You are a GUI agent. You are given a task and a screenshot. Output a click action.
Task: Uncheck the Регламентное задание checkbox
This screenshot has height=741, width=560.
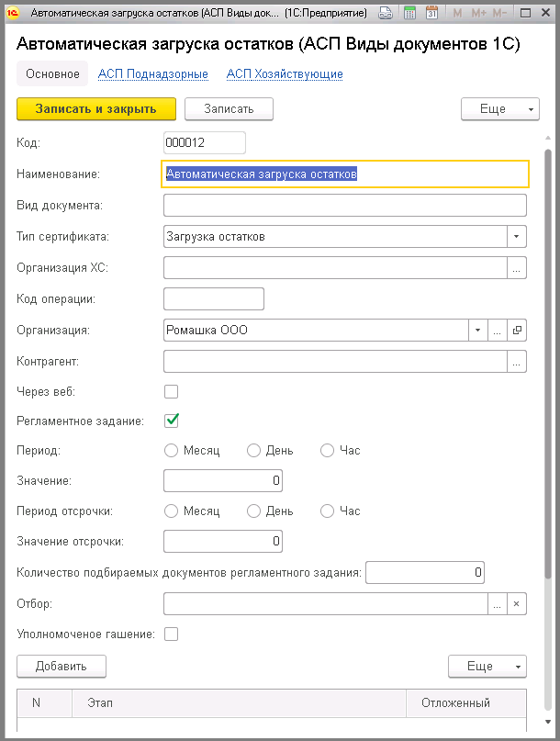click(171, 421)
